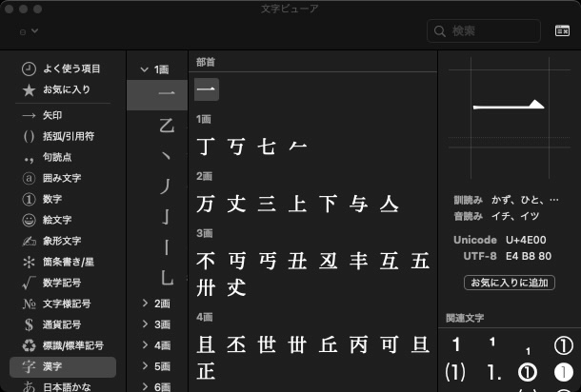This screenshot has width=581, height=392.
Task: Collapse the 1画 radical group
Action: click(x=144, y=69)
